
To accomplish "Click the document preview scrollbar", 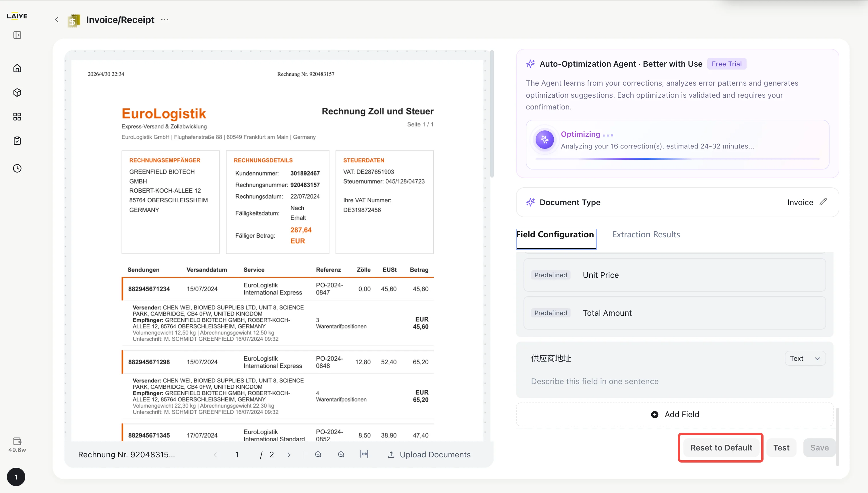I will [492, 114].
